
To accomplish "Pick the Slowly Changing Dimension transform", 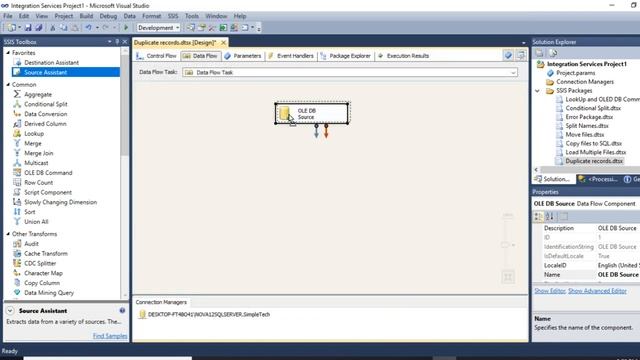I will [60, 202].
